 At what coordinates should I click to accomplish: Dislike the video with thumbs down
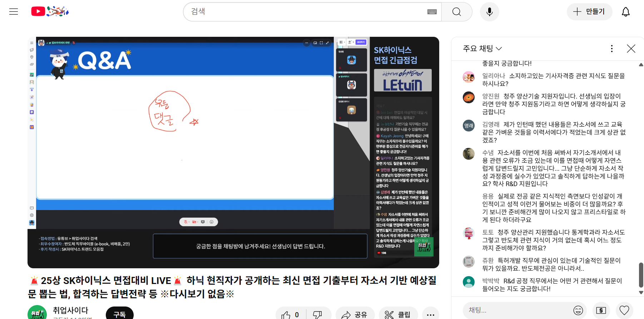point(317,314)
